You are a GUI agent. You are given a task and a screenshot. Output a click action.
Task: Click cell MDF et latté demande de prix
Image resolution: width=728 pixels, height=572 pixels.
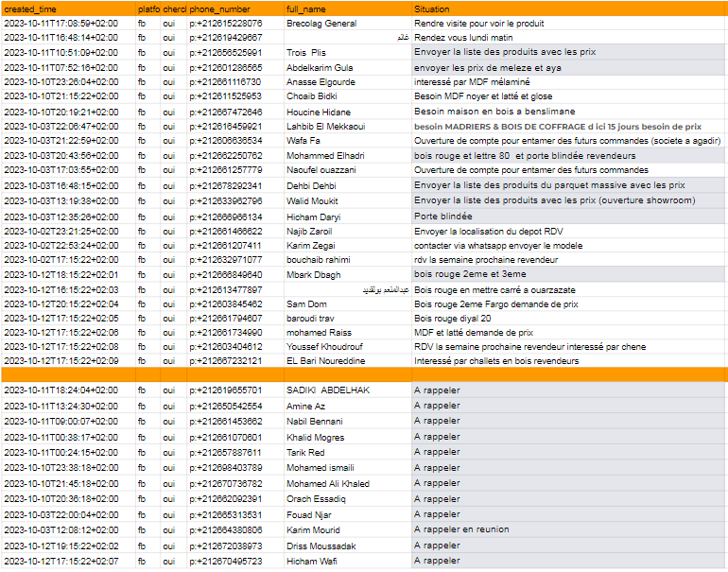569,333
